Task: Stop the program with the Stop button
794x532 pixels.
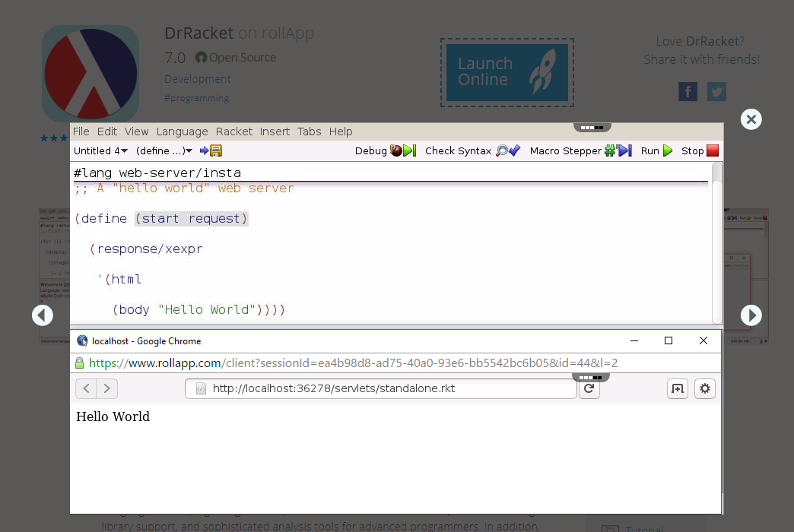Action: click(x=700, y=150)
